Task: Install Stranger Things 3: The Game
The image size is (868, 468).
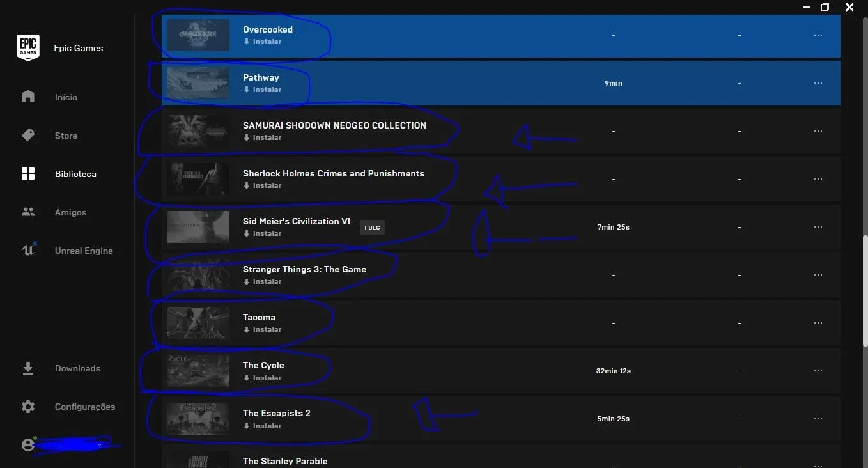Action: [x=263, y=281]
